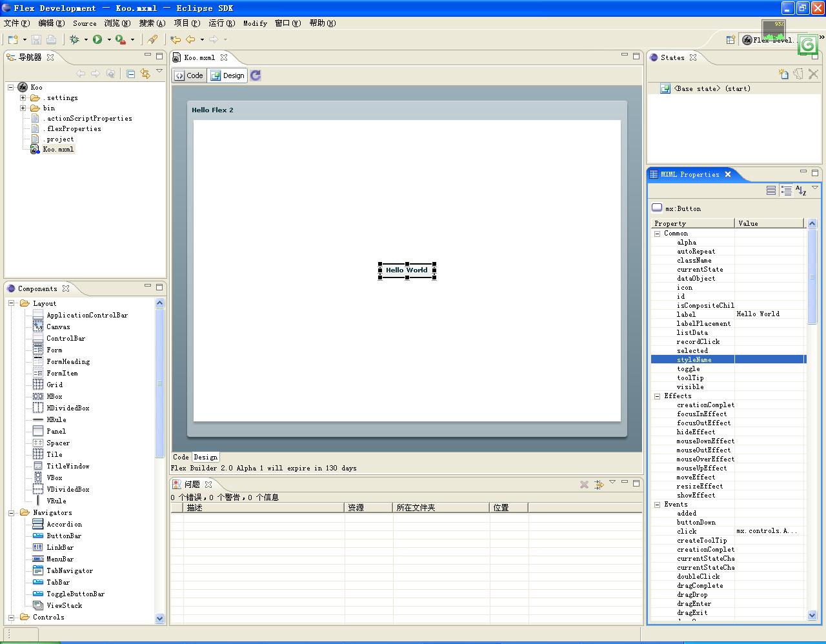
Task: Switch to Design view button
Action: [x=228, y=75]
